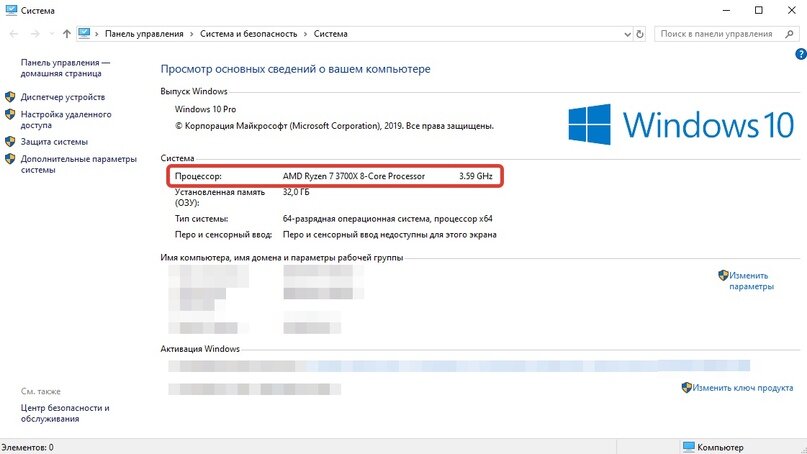This screenshot has height=454, width=807.
Task: Click the search magnifier icon
Action: (x=790, y=34)
